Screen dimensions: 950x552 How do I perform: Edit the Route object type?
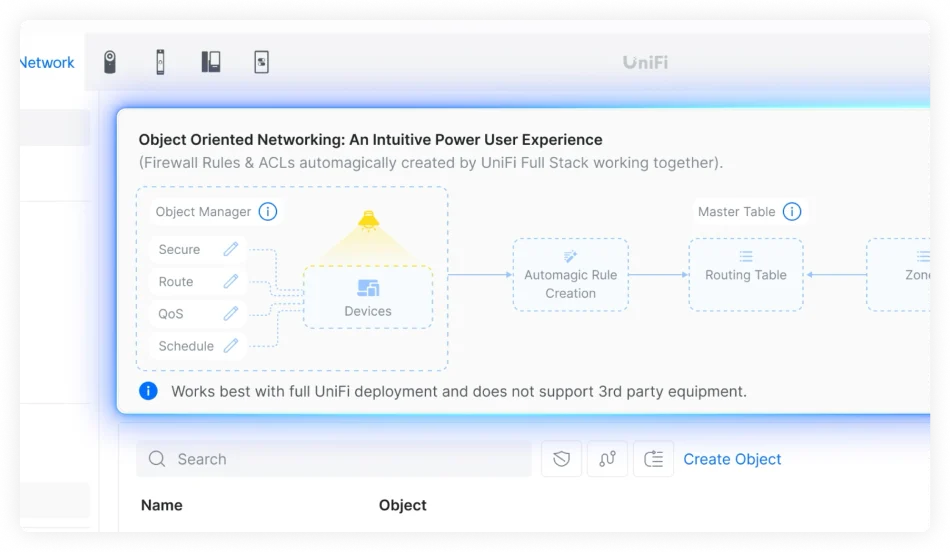pos(230,281)
